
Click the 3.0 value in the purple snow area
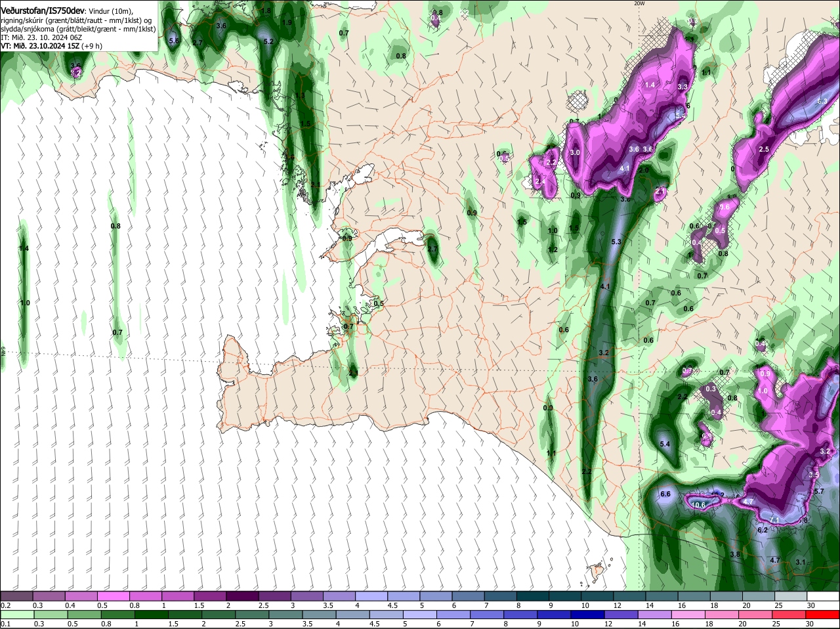576,152
